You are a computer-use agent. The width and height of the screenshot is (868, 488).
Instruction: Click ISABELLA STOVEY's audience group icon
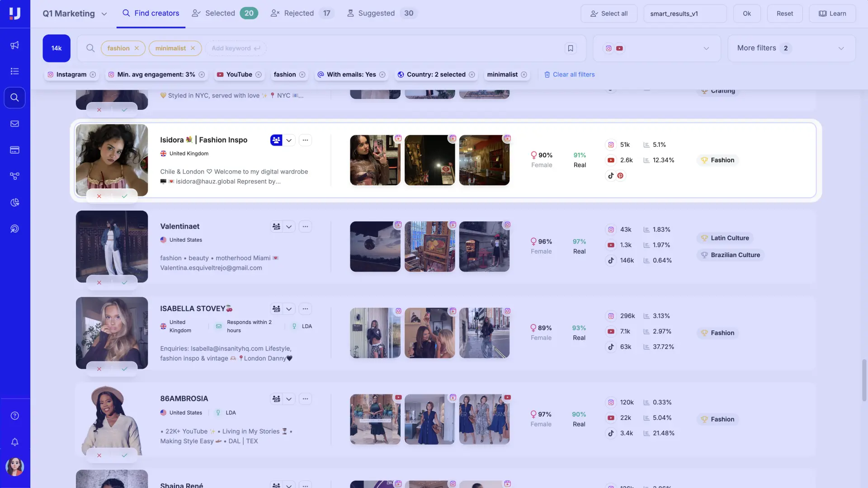(x=276, y=309)
